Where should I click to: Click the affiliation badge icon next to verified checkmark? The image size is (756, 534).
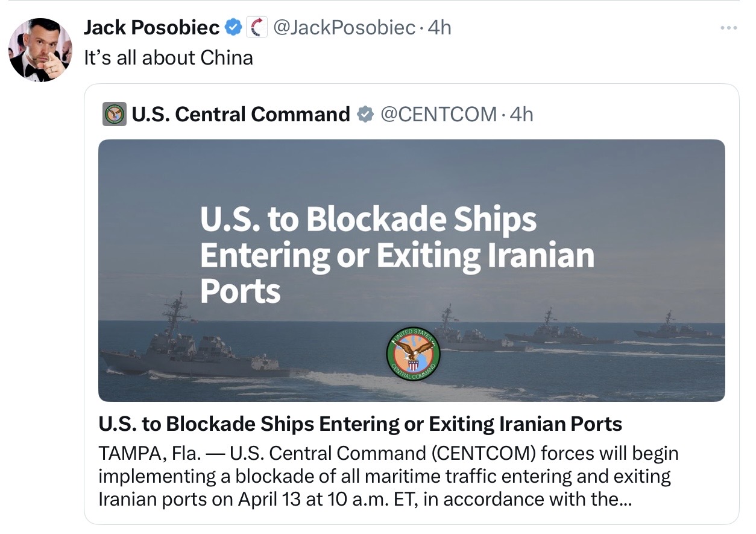pos(257,27)
